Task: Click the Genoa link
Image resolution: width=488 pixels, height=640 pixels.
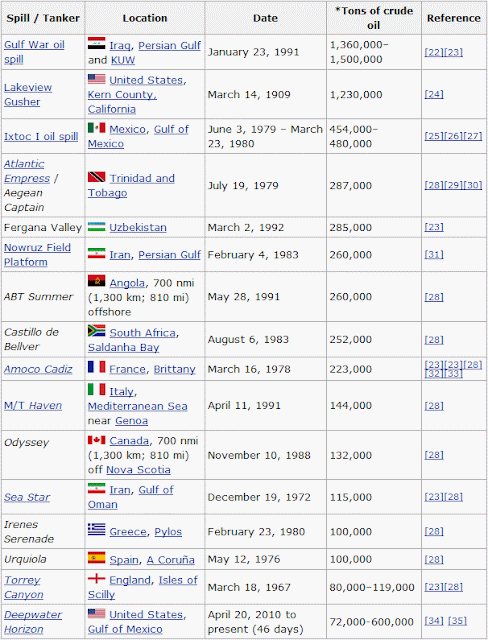Action: tap(131, 420)
